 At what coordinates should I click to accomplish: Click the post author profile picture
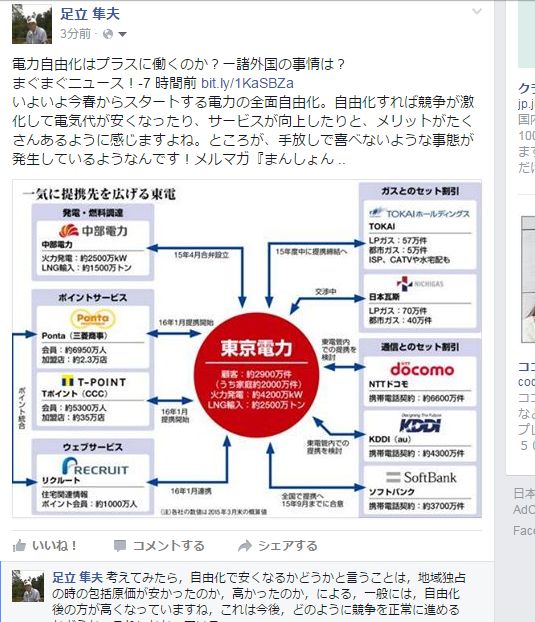tap(32, 24)
